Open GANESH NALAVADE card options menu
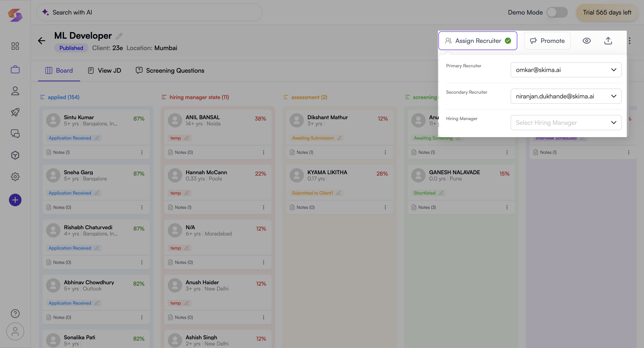This screenshot has width=644, height=348. [507, 207]
